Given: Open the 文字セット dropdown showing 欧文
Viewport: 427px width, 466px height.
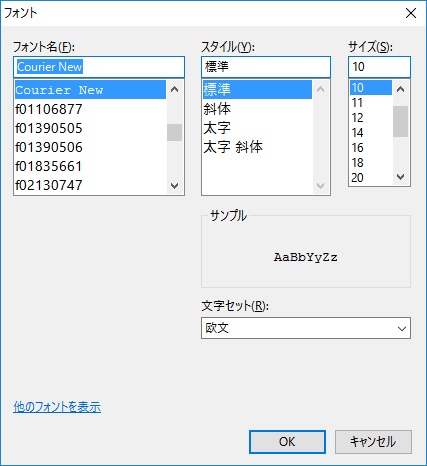Looking at the screenshot, I should [x=306, y=328].
